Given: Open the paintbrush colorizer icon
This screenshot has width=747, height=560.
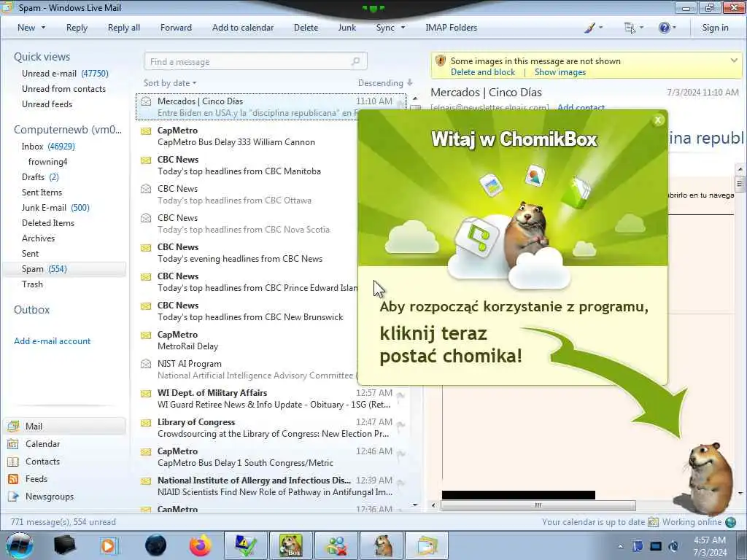Looking at the screenshot, I should click(x=589, y=28).
